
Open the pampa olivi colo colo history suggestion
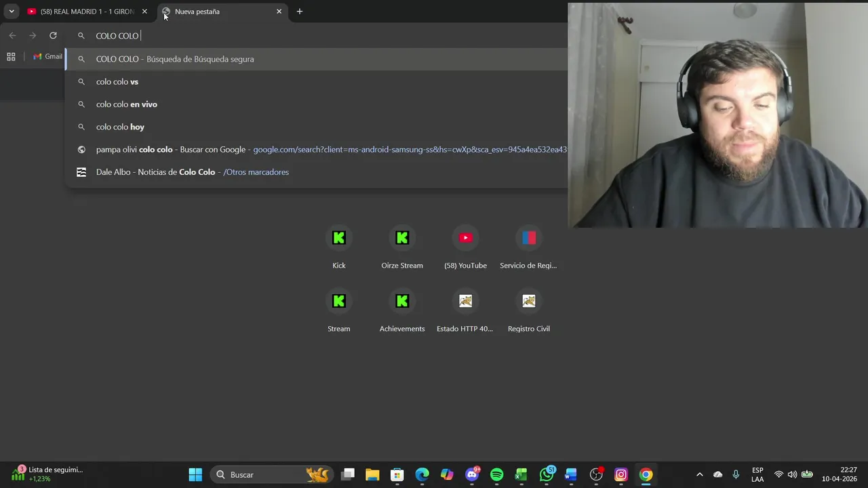tap(316, 149)
